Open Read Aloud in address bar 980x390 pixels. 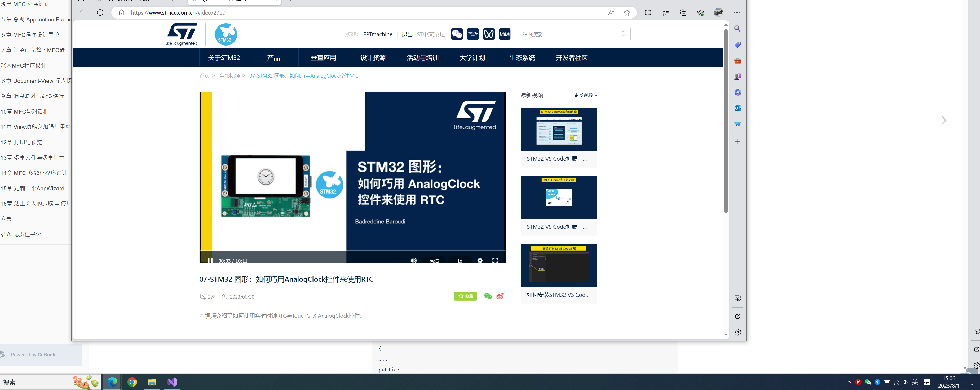611,12
